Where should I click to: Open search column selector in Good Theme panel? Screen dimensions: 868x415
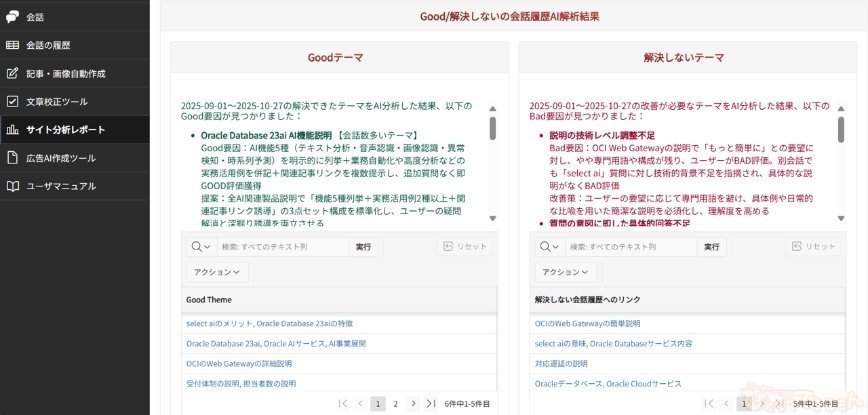[199, 246]
